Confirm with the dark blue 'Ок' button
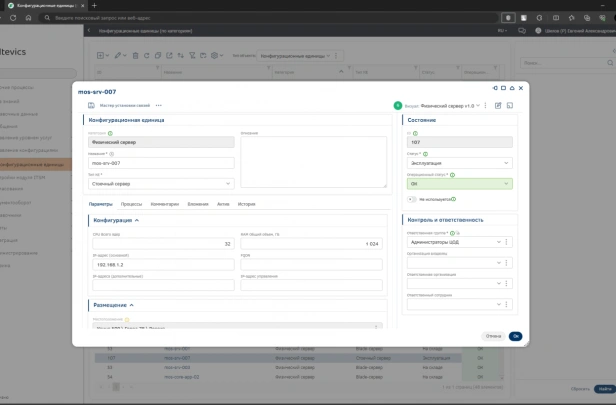 point(515,336)
